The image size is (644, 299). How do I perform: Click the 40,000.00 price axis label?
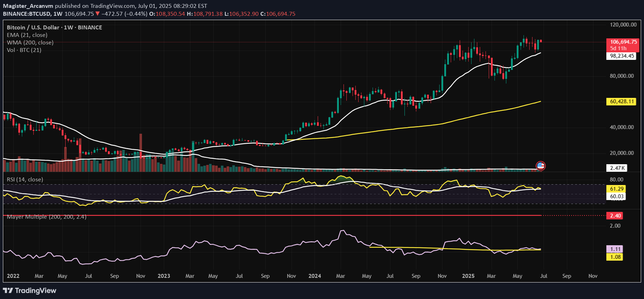(x=622, y=127)
